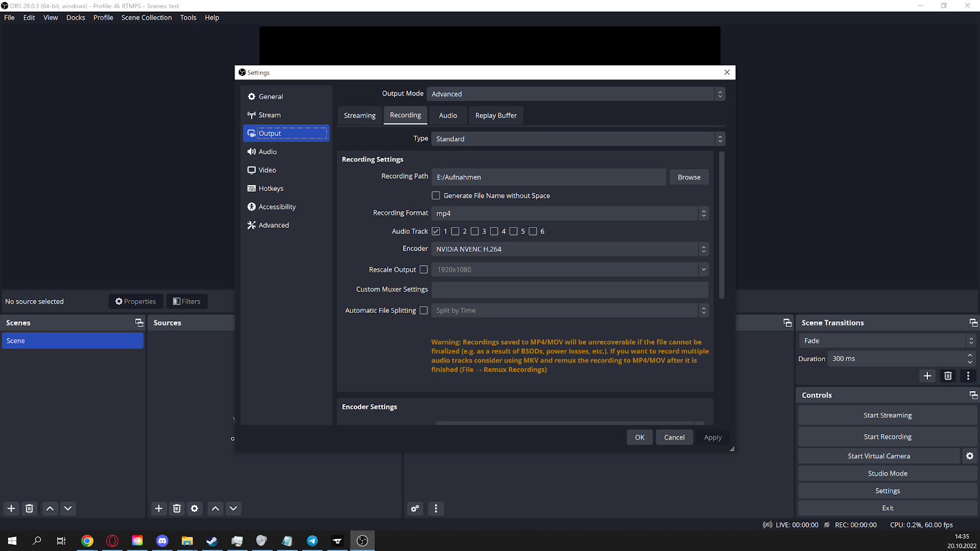
Task: Click the settings dialog vertical scrollbar
Action: point(722,225)
